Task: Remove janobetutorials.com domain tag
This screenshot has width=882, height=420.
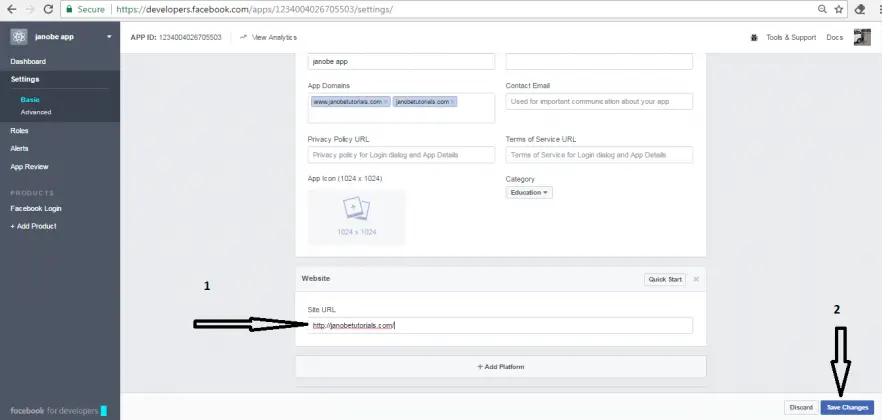Action: point(452,102)
